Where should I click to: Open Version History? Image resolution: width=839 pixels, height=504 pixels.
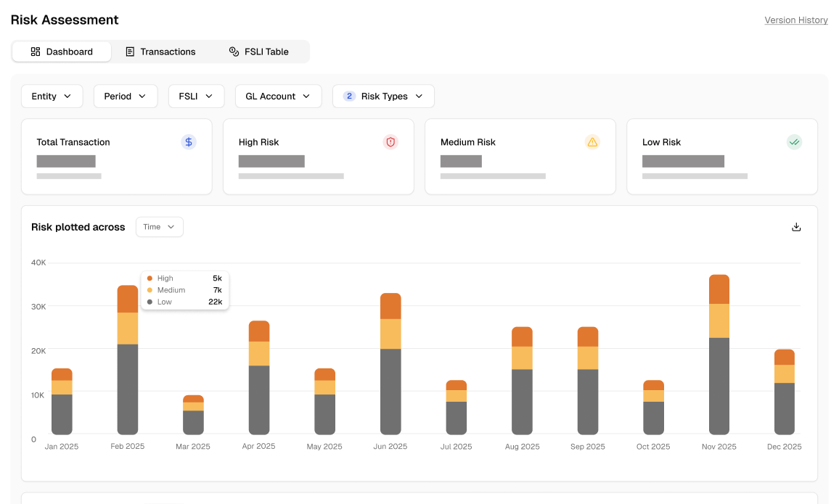[x=795, y=20]
